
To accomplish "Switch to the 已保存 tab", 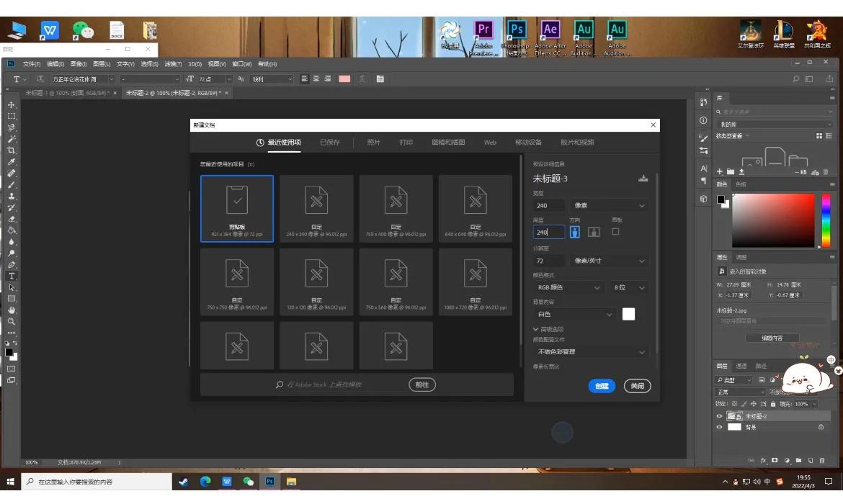I will click(330, 143).
